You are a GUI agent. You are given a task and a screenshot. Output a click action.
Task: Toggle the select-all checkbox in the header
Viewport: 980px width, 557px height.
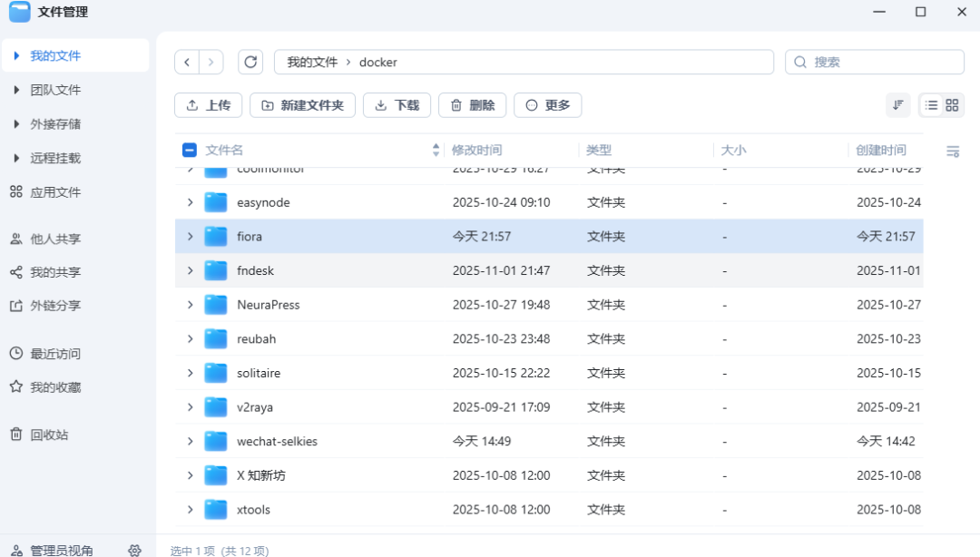coord(189,149)
